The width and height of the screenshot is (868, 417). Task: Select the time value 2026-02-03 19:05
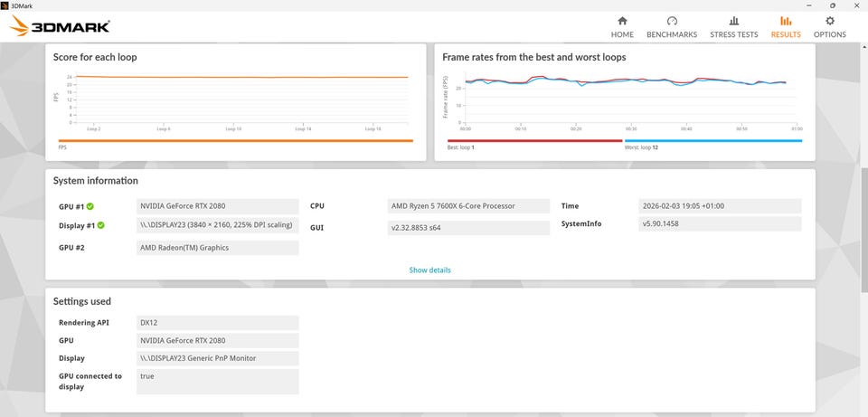(x=721, y=206)
